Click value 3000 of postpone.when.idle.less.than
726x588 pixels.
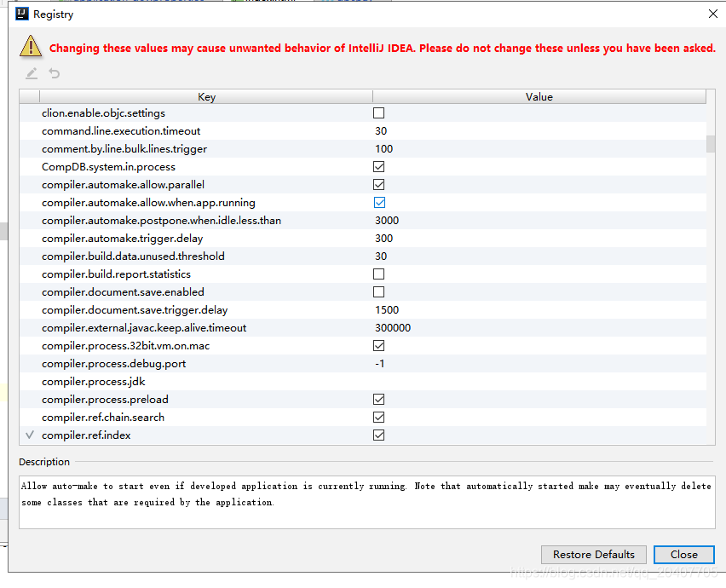coord(387,221)
